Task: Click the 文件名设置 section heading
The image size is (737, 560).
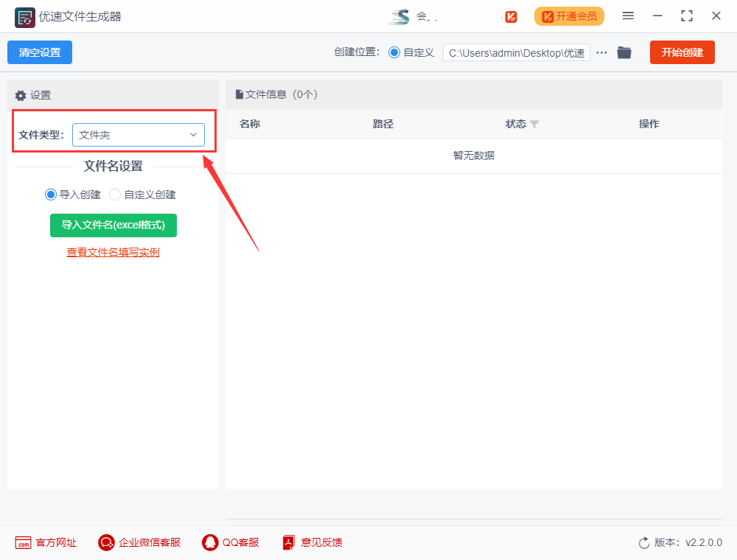Action: coord(113,167)
